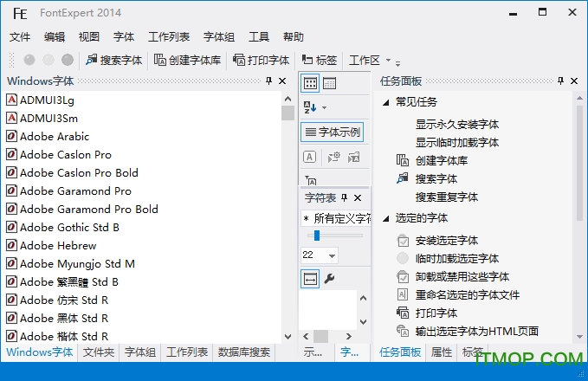Close the Windows字体 panel
588x381 pixels.
282,81
